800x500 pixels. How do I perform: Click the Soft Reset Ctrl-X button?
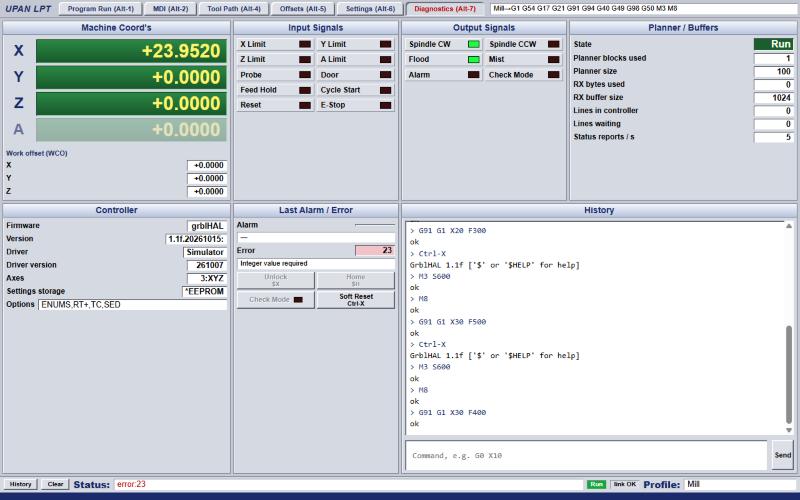[x=356, y=300]
